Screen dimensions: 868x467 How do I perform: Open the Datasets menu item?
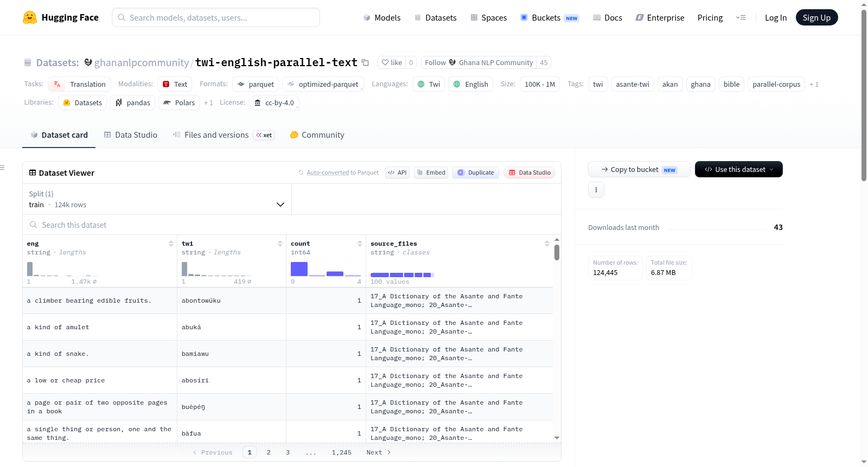(436, 17)
